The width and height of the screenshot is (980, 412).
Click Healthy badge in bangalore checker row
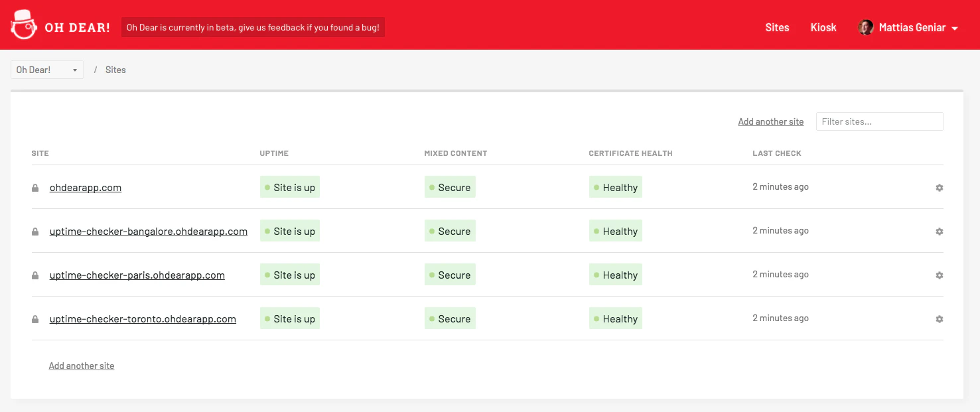[x=616, y=232]
